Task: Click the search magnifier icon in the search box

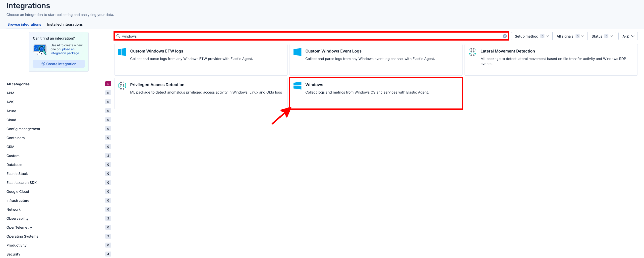Action: tap(118, 36)
